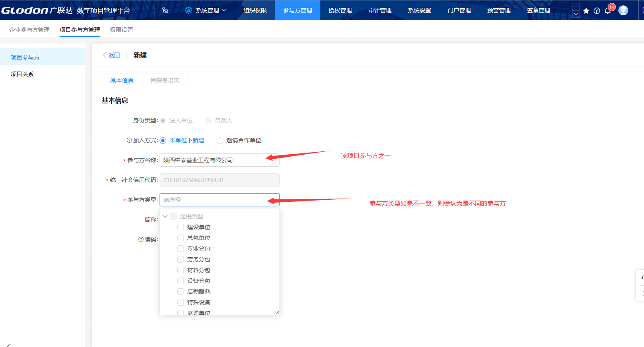Open the 参与方类型 select box

click(219, 200)
